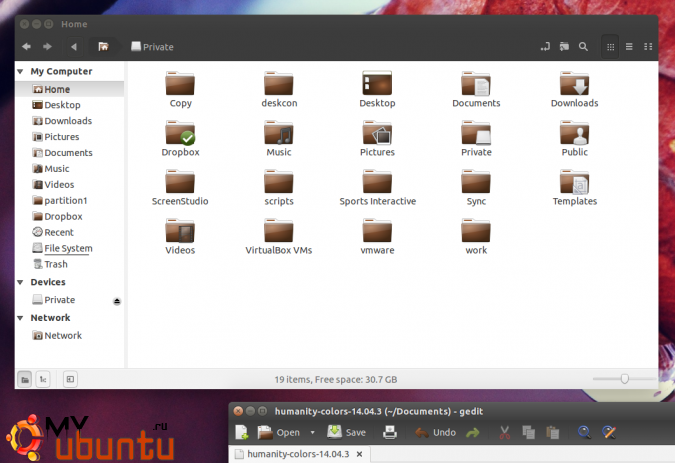Select the humanity-colors-14.04.3 tab
Image resolution: width=675 pixels, height=463 pixels.
tap(297, 454)
